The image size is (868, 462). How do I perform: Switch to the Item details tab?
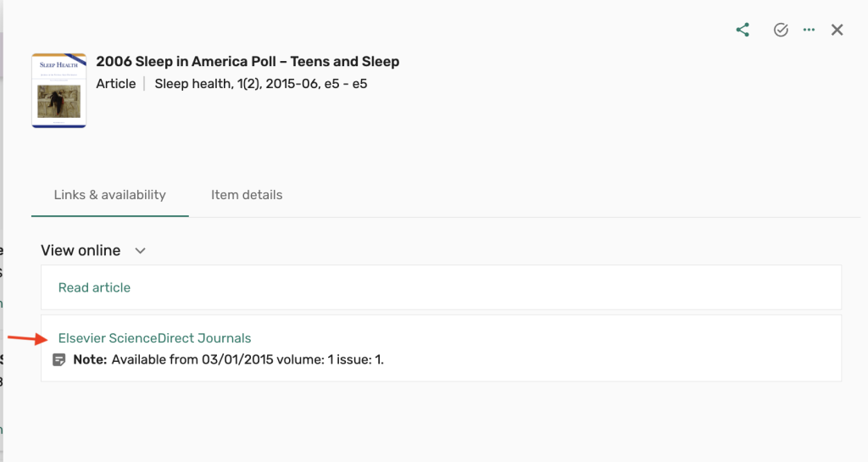pos(247,195)
